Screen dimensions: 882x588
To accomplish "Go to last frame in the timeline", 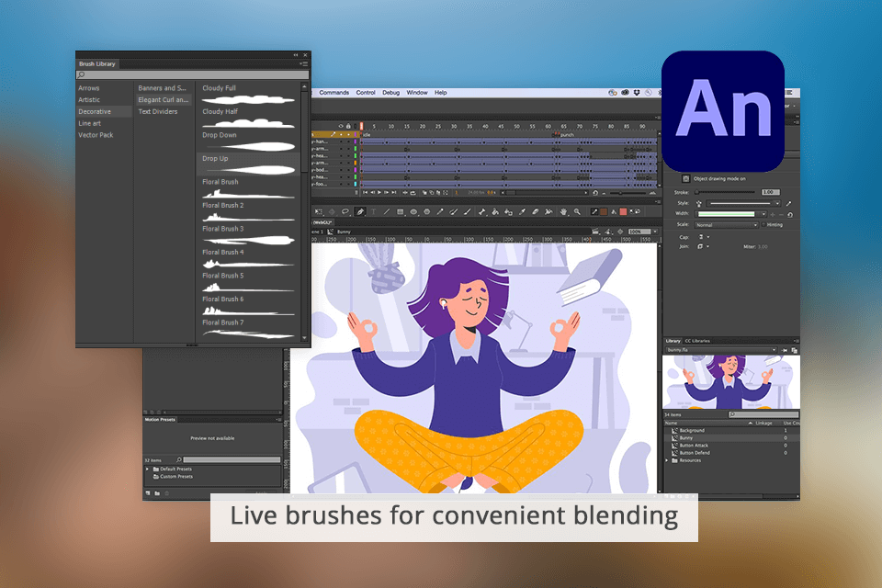I will [x=394, y=192].
